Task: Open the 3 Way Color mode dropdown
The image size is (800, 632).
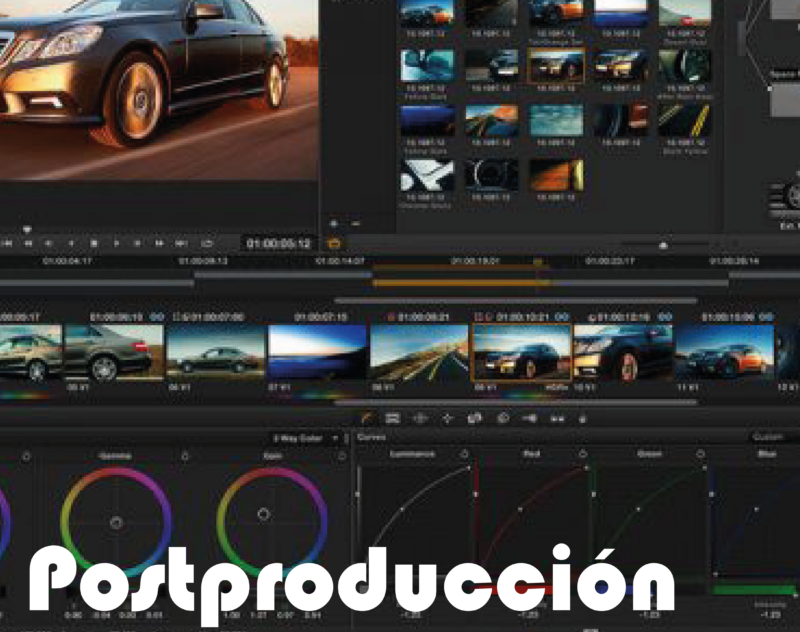Action: 306,438
